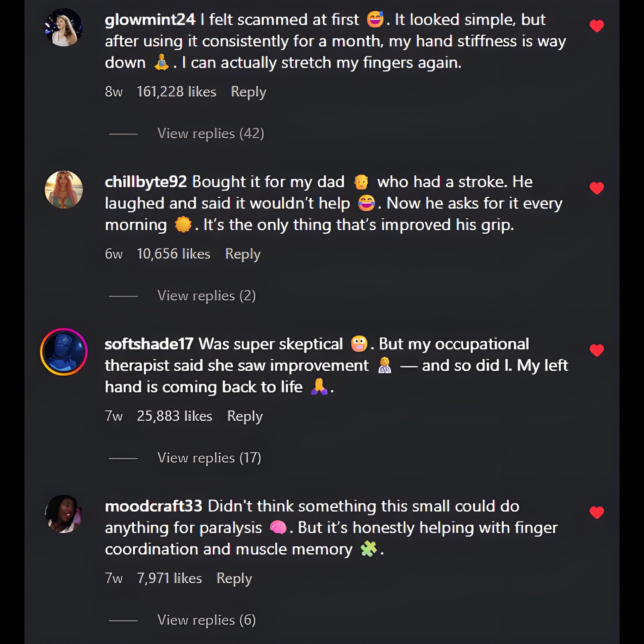Show the 6 replies under moodcraft33

(206, 620)
